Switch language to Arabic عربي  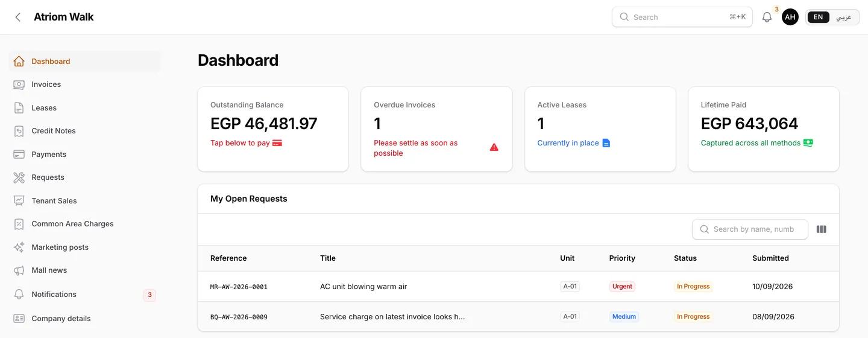pos(844,17)
